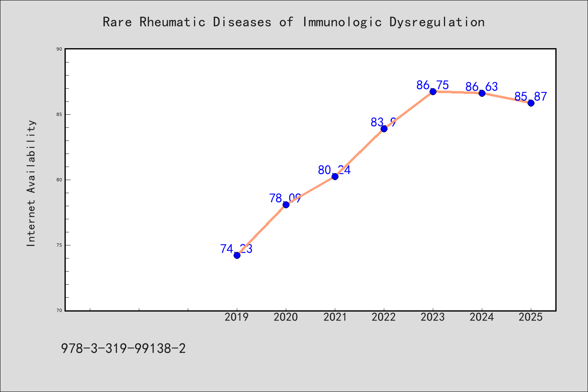Click the 2022 x-axis tick label

click(x=384, y=317)
